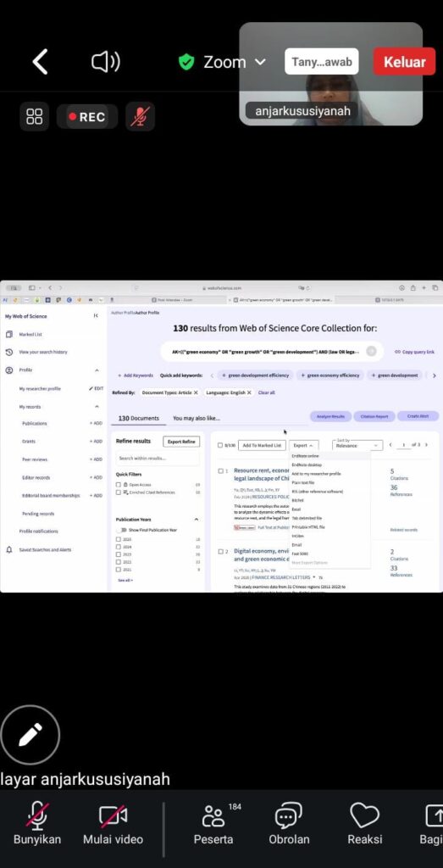Viewport: 443px width, 868px height.
Task: Check the Open Access quick filter
Action: click(x=119, y=484)
